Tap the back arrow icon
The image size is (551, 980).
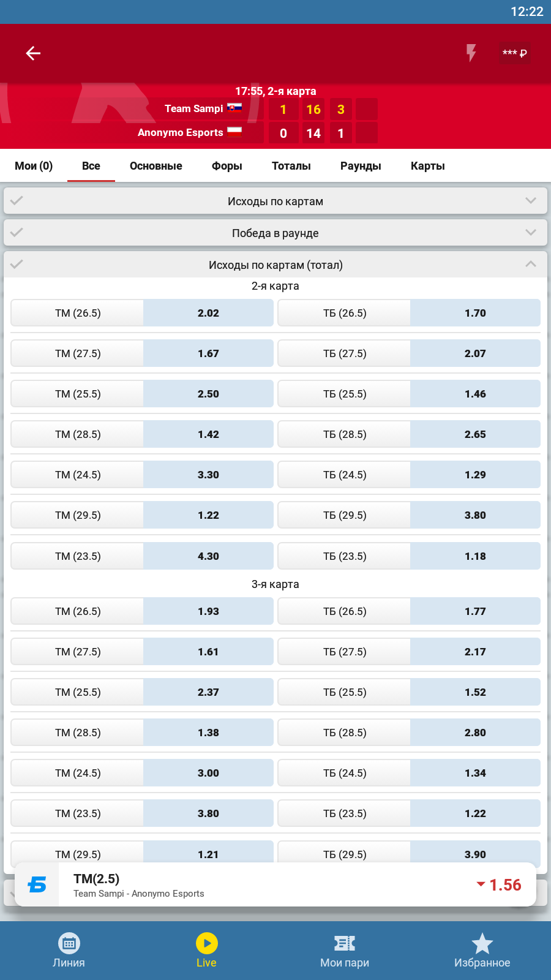33,53
